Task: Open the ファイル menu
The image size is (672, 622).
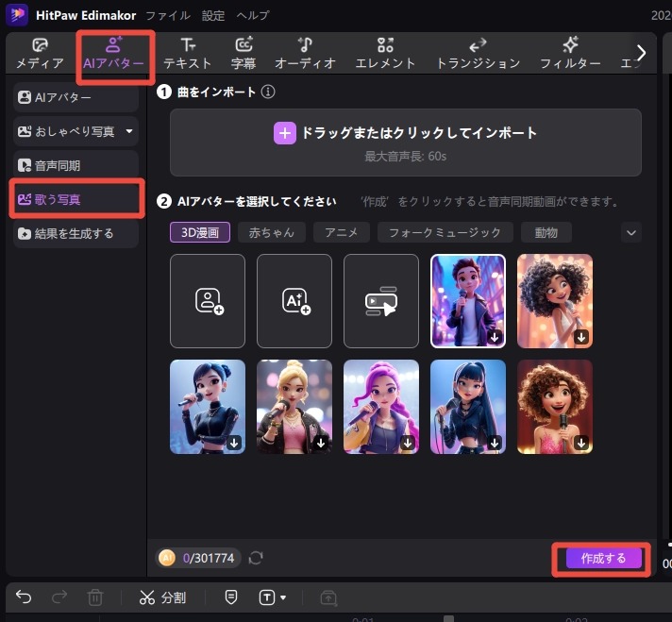Action: tap(168, 15)
